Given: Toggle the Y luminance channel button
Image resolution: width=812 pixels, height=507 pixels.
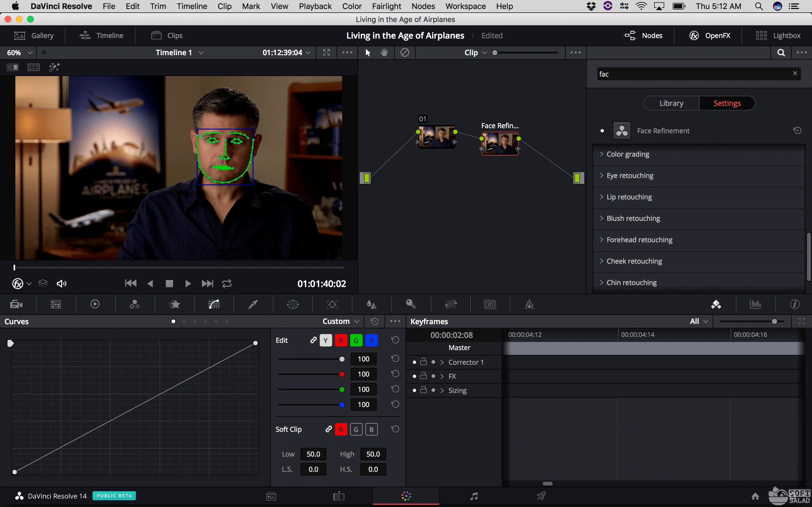Looking at the screenshot, I should click(x=325, y=340).
